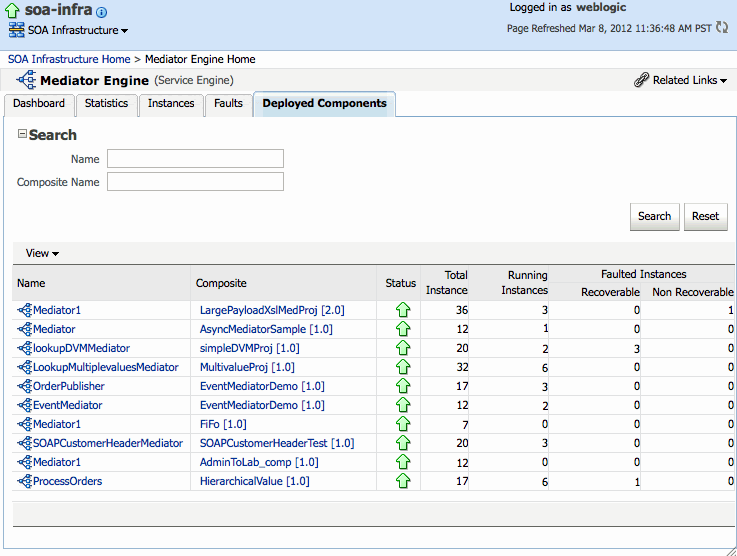Open the View menu above the table
Screen dimensions: 737x556
pyautogui.click(x=42, y=253)
